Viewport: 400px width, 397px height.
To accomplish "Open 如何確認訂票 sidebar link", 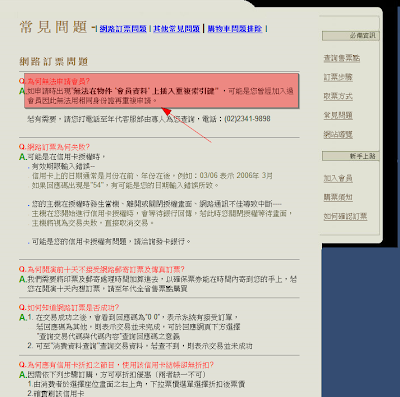I will pos(345,216).
